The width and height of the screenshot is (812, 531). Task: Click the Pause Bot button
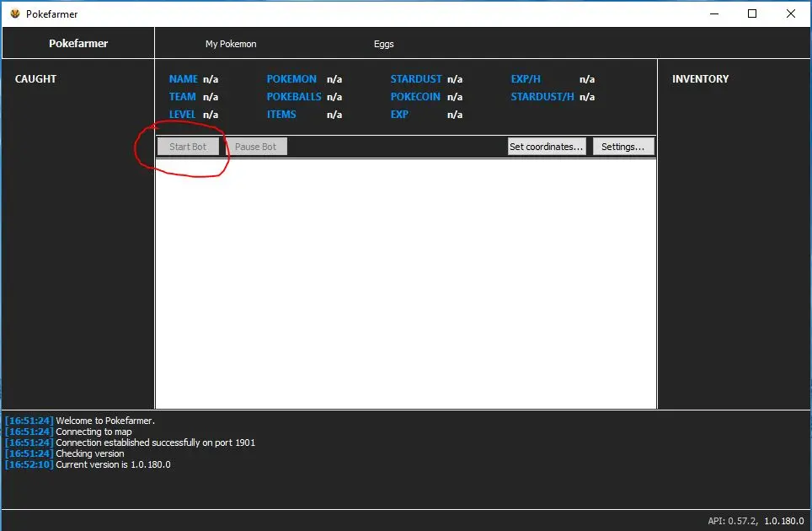(x=255, y=147)
